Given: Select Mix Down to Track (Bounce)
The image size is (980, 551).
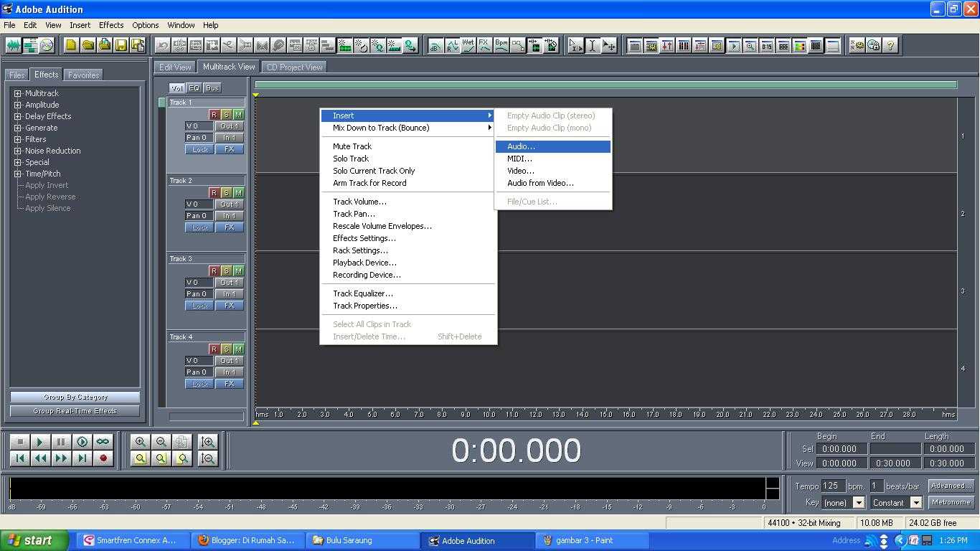Looking at the screenshot, I should pos(407,128).
